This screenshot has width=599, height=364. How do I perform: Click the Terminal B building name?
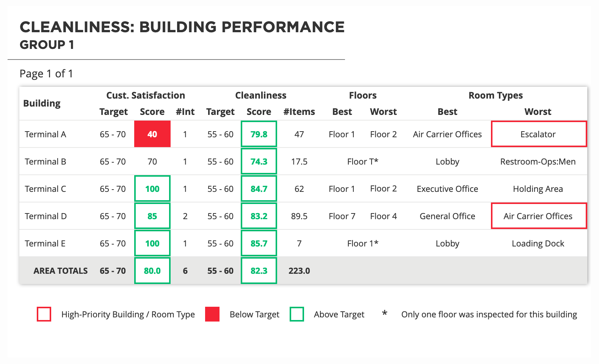coord(45,162)
